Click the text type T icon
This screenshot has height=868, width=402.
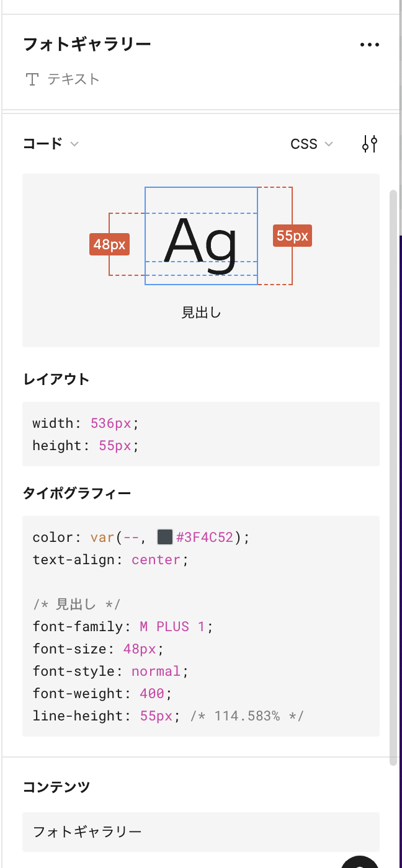tap(32, 79)
